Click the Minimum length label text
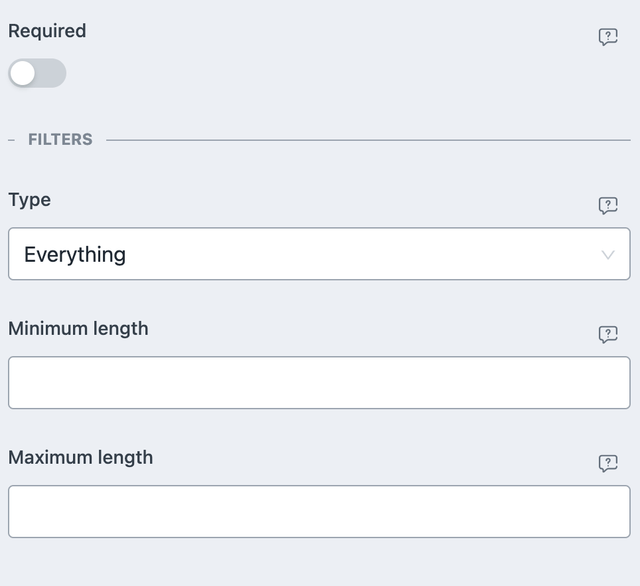 tap(78, 328)
